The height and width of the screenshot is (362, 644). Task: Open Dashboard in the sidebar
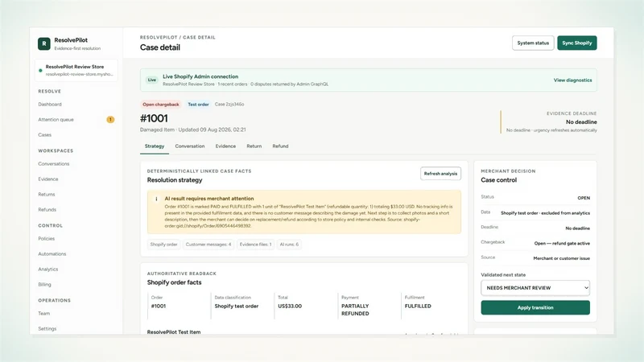(x=50, y=105)
